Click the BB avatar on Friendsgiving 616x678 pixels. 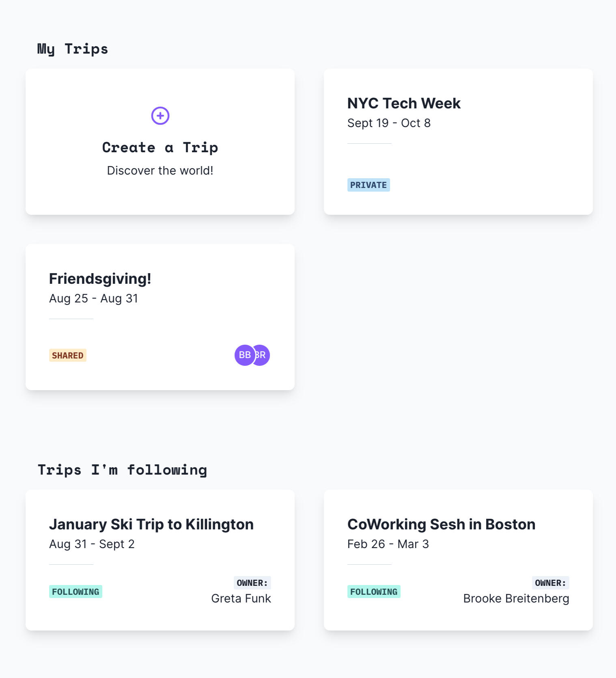244,355
